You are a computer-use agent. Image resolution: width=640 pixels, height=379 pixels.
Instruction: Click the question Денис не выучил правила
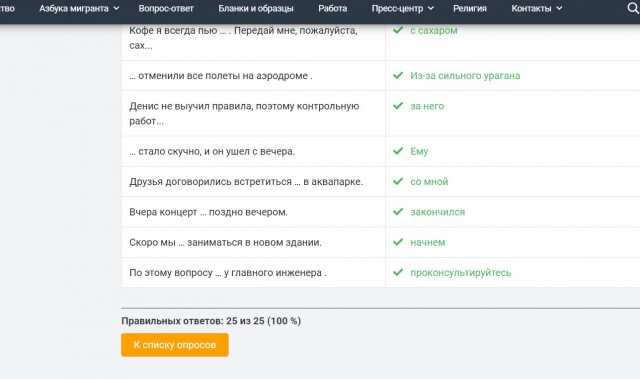point(244,113)
